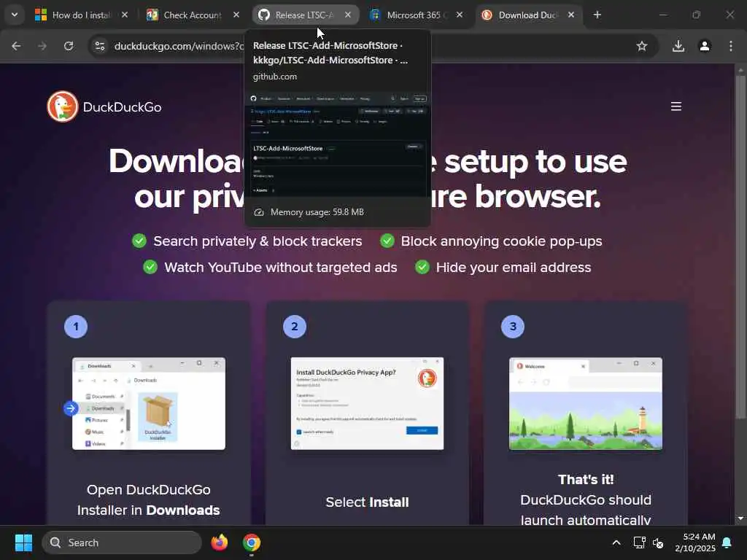Click the duckduckgo.com address bar URL
747x560 pixels.
[x=179, y=46]
